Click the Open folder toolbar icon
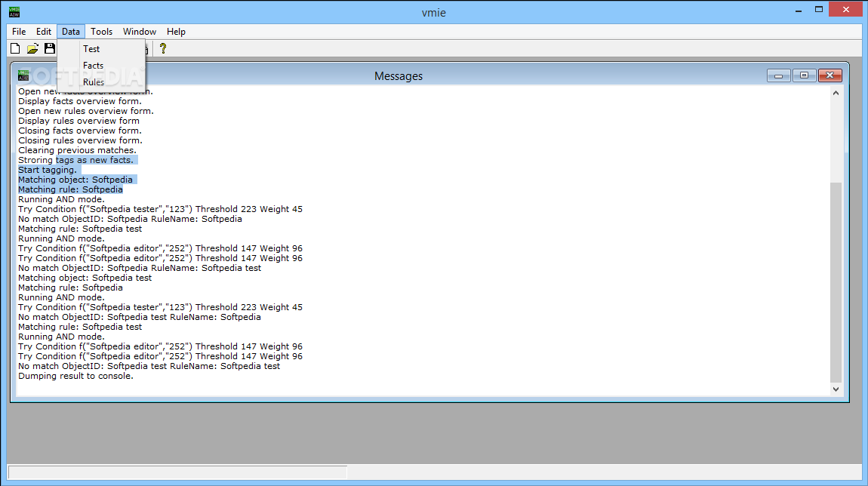The image size is (868, 486). click(x=32, y=49)
